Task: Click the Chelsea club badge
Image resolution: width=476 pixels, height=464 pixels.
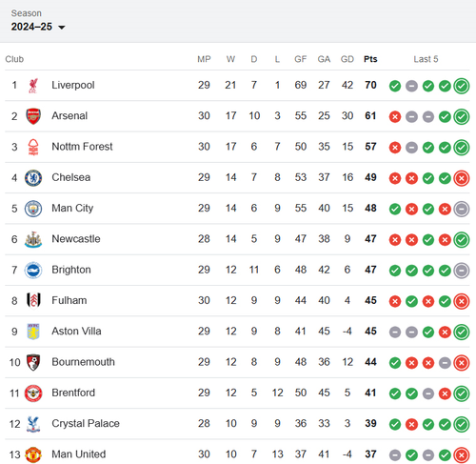Action: pos(33,178)
